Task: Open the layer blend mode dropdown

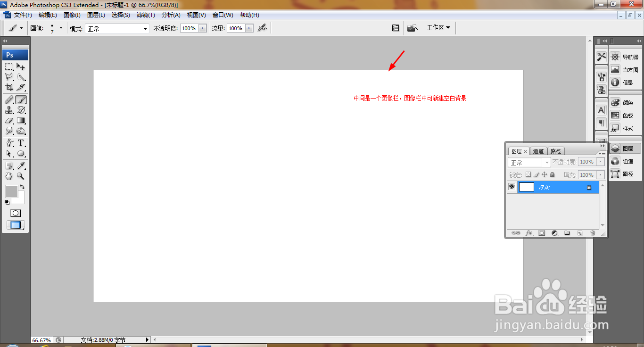Action: [529, 162]
